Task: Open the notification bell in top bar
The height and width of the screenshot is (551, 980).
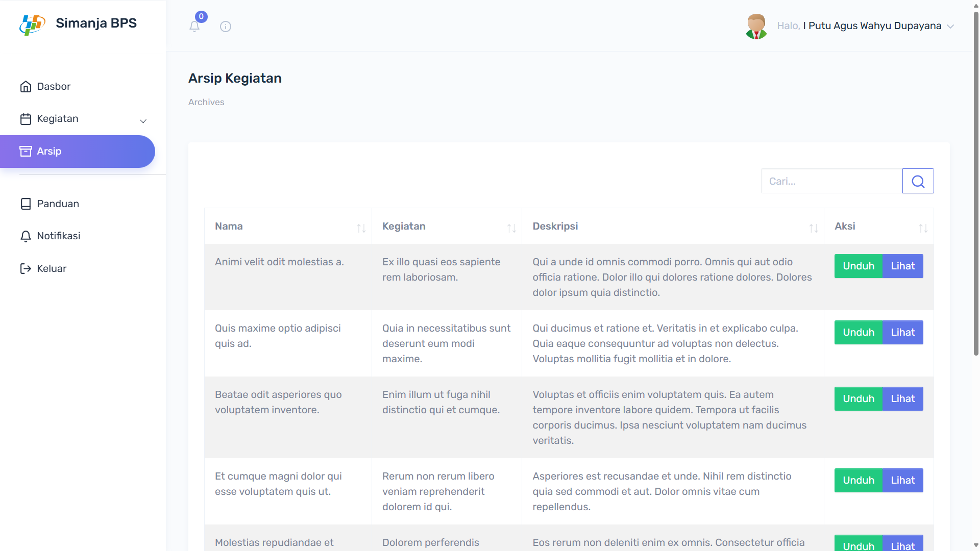Action: (194, 26)
